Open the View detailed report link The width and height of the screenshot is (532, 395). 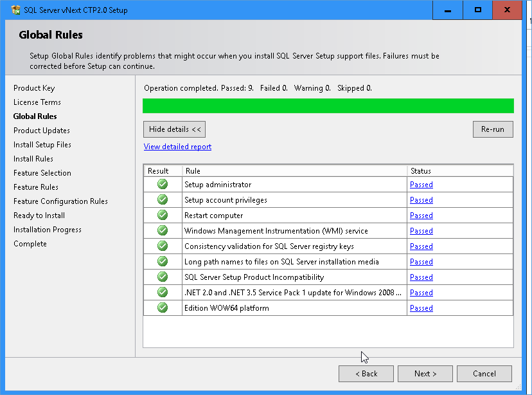pos(177,147)
